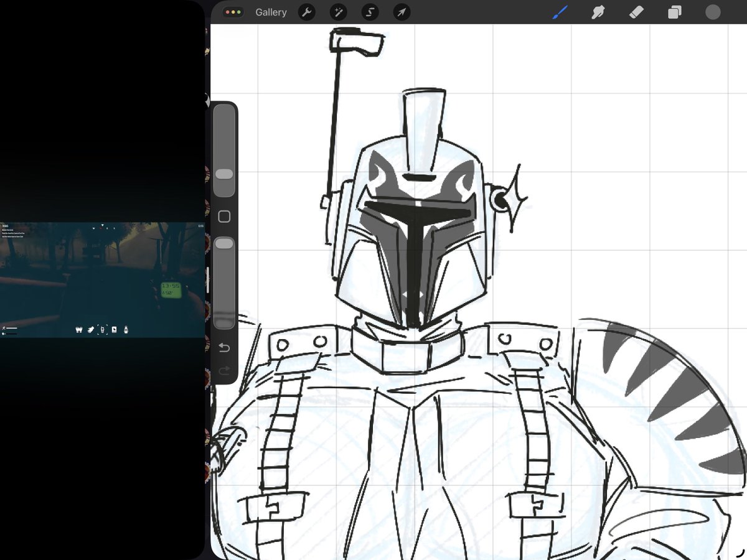Tap the multitasking three-dots control
Screen dimensions: 747x560
pos(234,12)
